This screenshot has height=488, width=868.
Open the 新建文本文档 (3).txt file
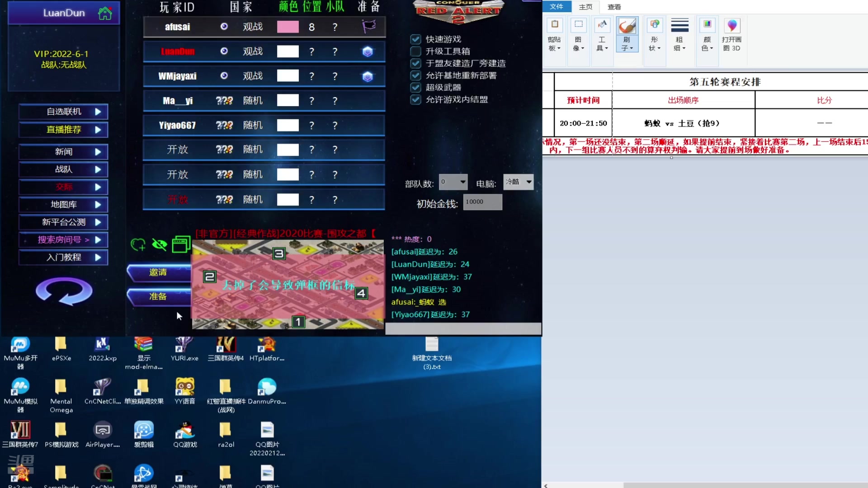pos(432,353)
